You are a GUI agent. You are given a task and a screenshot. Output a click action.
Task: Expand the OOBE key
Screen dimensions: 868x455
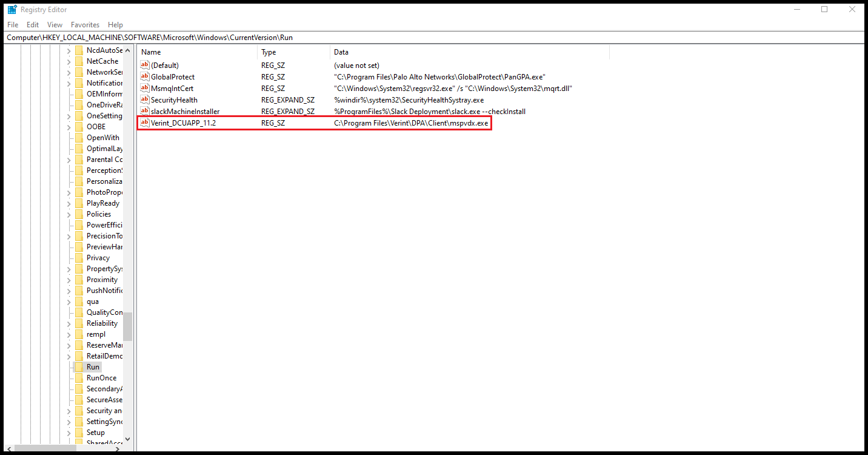pyautogui.click(x=69, y=127)
